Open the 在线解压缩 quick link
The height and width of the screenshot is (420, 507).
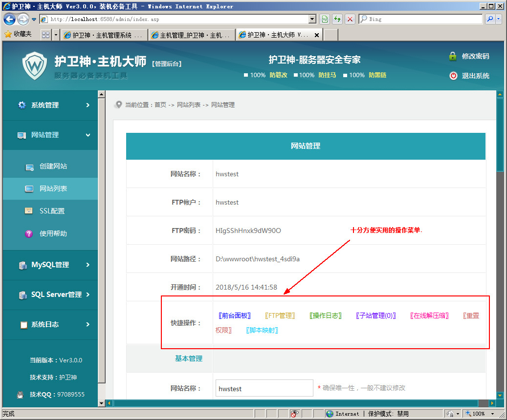coord(429,315)
